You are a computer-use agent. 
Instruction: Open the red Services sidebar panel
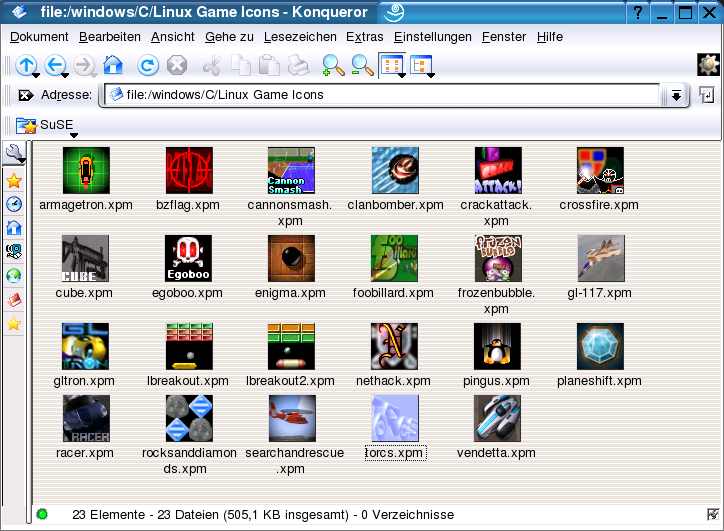pos(14,300)
